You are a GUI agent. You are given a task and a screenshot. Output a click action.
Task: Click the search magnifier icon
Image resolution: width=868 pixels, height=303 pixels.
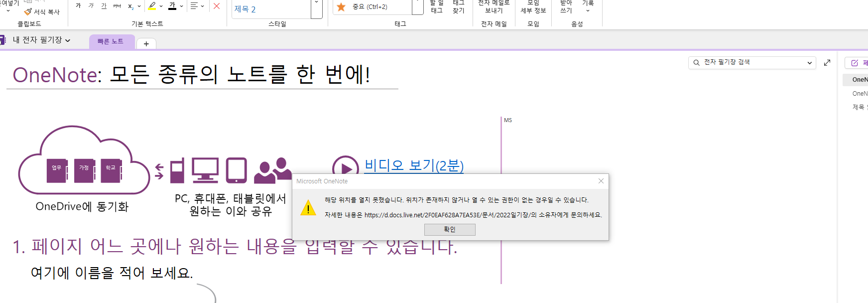pyautogui.click(x=696, y=63)
